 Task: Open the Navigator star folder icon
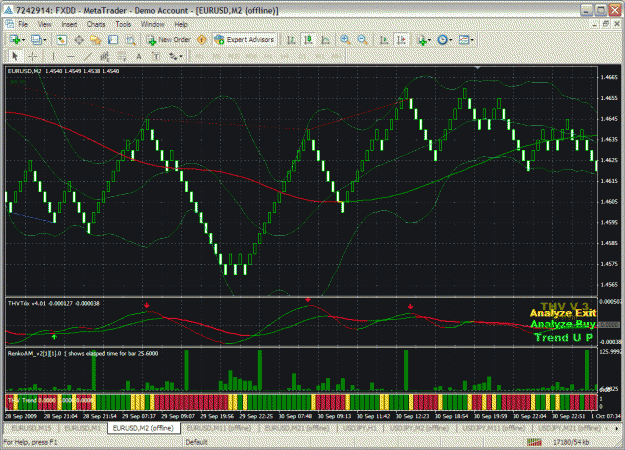point(96,40)
